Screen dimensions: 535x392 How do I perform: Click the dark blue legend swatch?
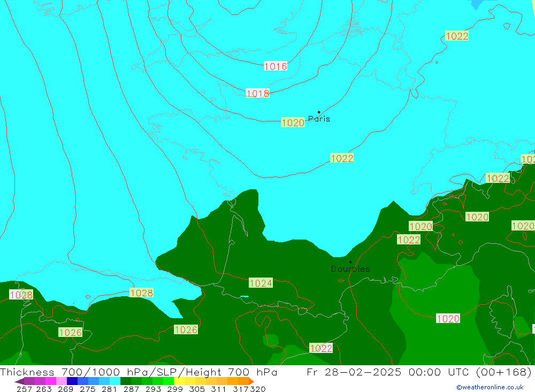(x=72, y=381)
